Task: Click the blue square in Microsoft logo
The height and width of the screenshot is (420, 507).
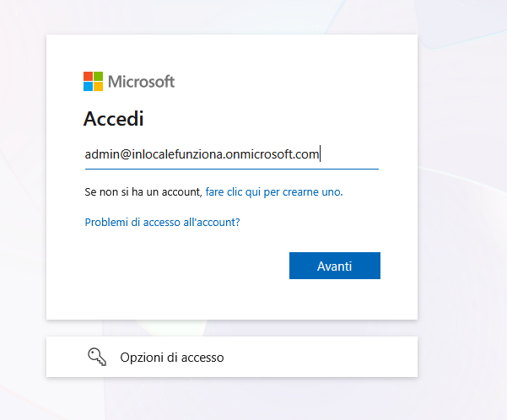Action: 88,86
